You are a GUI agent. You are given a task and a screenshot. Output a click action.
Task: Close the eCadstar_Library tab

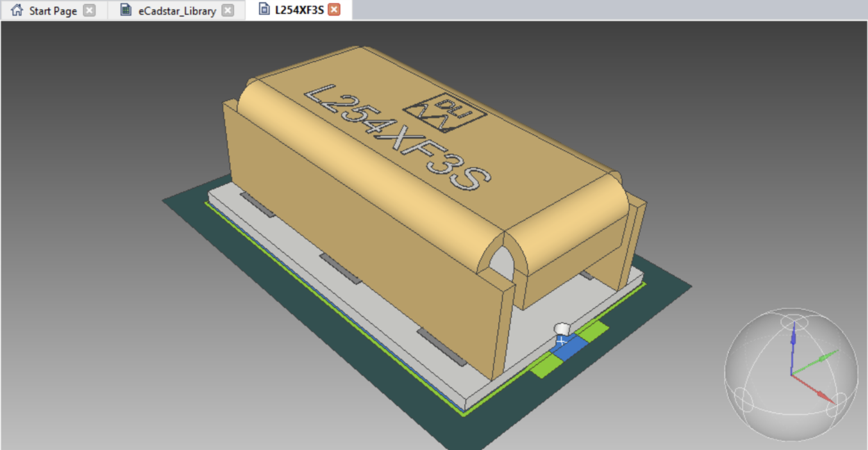[228, 10]
